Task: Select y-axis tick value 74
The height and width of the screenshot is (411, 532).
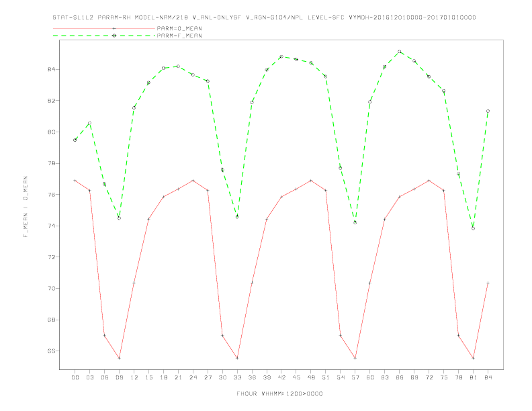Action: pyautogui.click(x=51, y=226)
